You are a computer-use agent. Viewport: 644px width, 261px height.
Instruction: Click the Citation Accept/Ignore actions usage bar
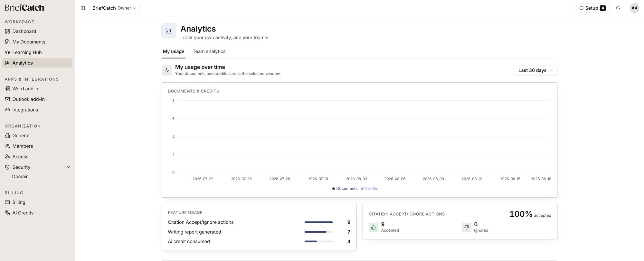[318, 222]
